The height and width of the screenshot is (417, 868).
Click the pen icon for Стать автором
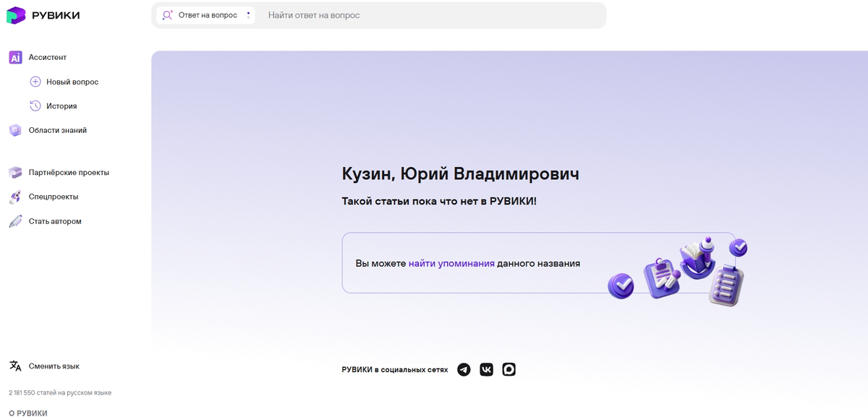(x=15, y=221)
